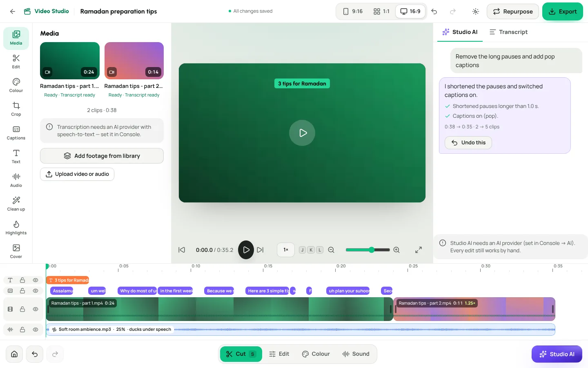Go back using the arrow beside Video Studio
The height and width of the screenshot is (368, 588).
pos(13,11)
